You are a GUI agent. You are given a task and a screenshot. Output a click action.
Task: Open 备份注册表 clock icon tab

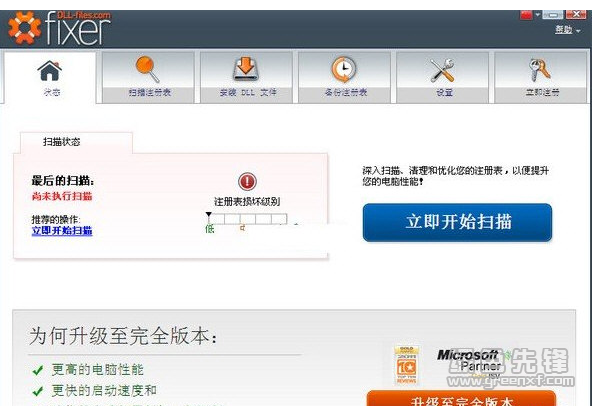coord(344,77)
